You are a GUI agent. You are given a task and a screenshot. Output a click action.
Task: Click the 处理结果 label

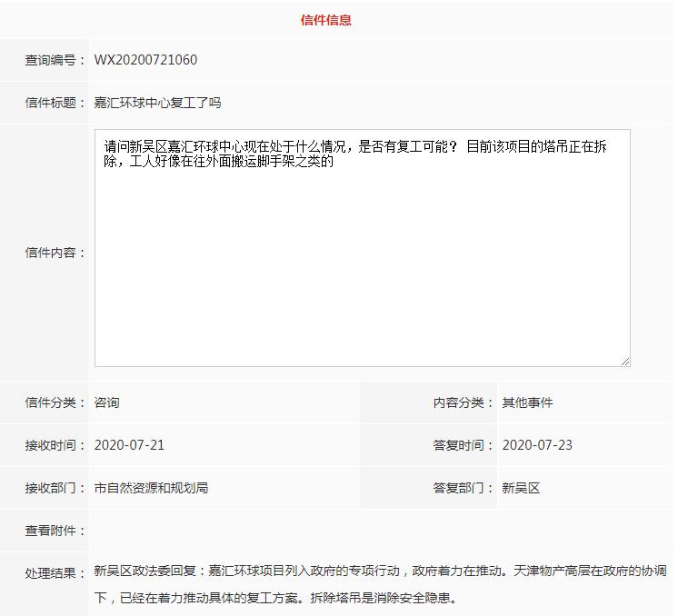point(55,573)
